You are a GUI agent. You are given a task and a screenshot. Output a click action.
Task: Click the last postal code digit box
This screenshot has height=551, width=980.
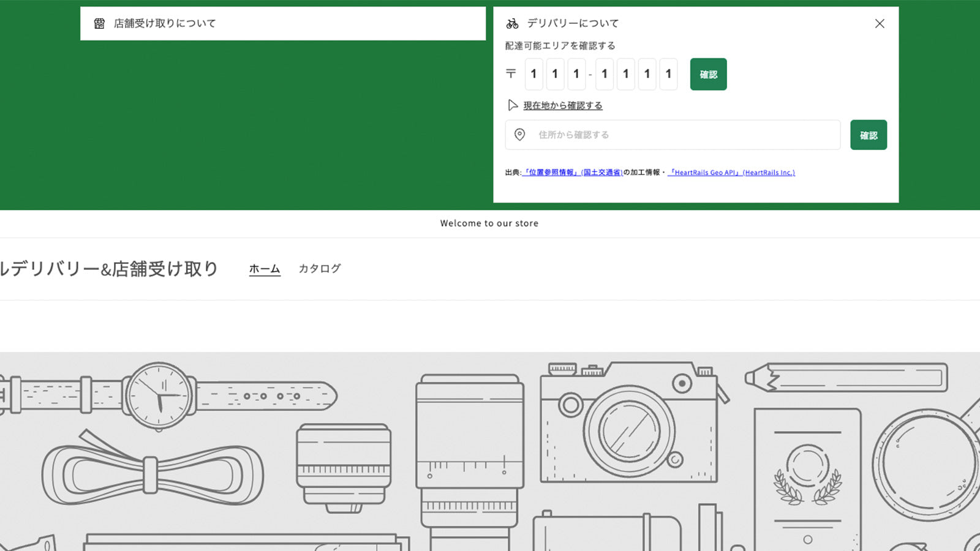pos(668,74)
